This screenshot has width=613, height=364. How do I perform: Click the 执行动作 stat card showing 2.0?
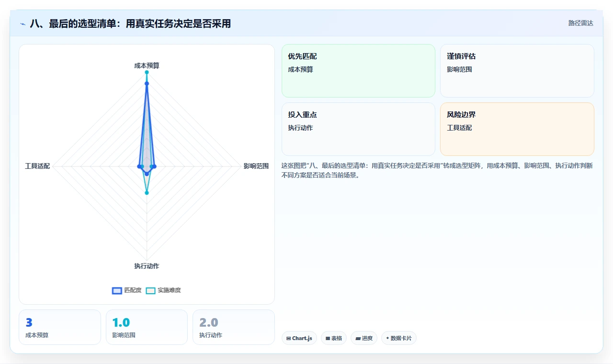point(234,327)
